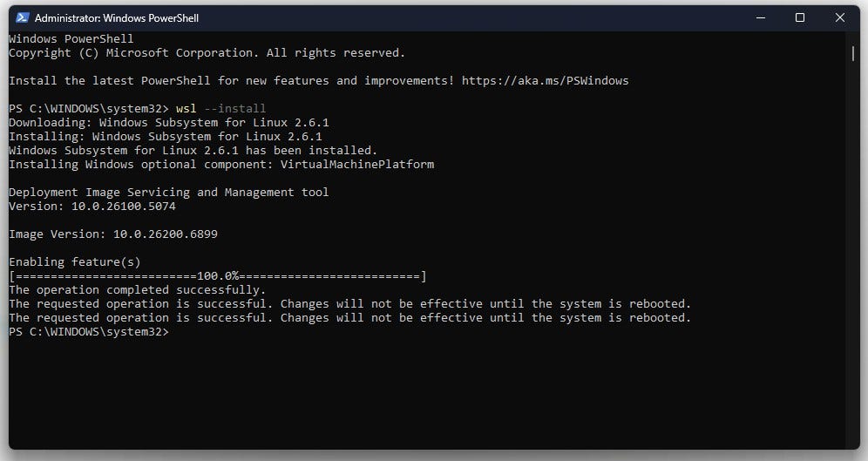Click the 'Enabling feature(s)' line
This screenshot has width=868, height=461.
click(75, 261)
